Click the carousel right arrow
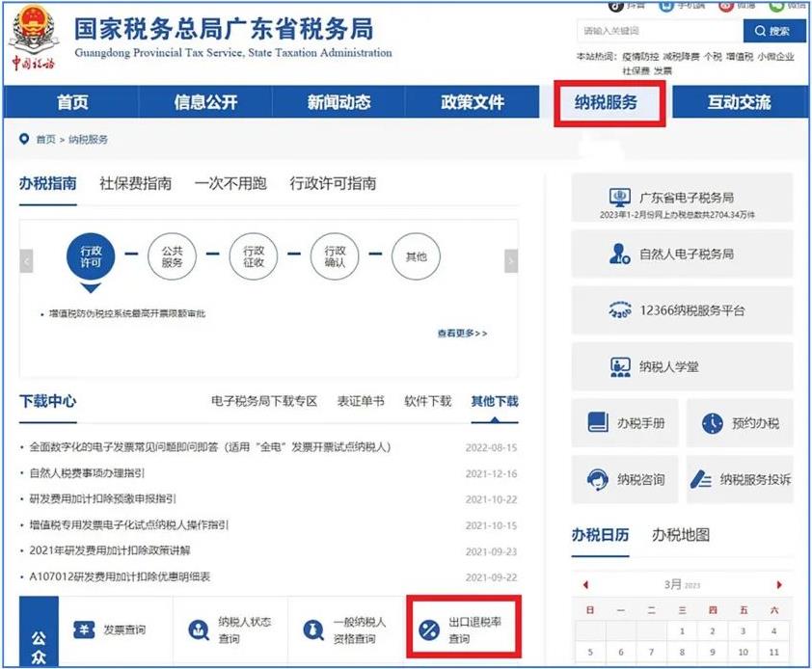812x669 pixels. pos(511,261)
